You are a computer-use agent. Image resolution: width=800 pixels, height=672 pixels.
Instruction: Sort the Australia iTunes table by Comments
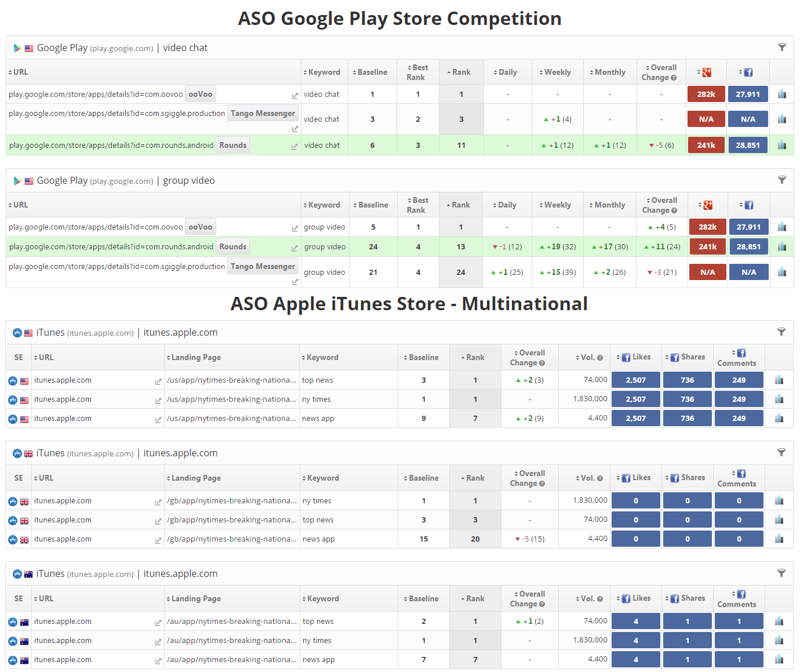coord(737,599)
